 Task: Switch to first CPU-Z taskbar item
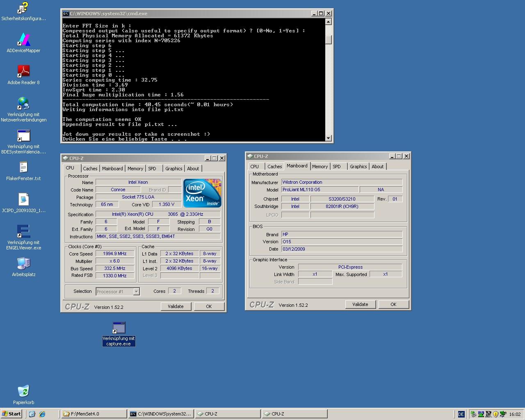228,414
